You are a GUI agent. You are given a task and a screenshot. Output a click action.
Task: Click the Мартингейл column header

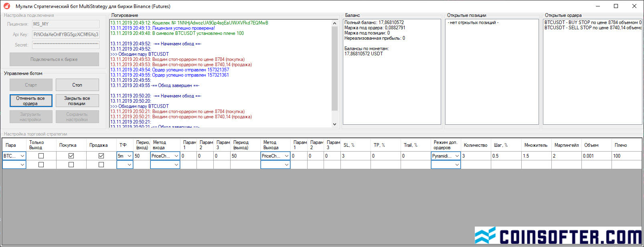(x=566, y=145)
